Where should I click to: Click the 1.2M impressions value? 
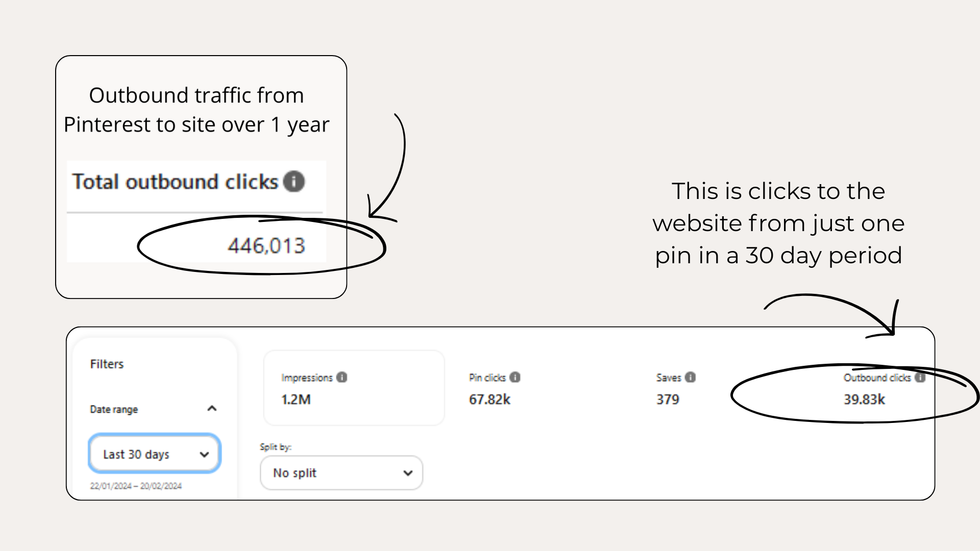click(x=296, y=399)
